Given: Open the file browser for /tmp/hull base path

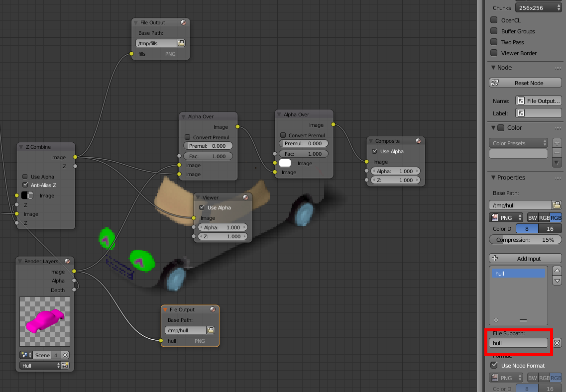Looking at the screenshot, I should pyautogui.click(x=557, y=205).
